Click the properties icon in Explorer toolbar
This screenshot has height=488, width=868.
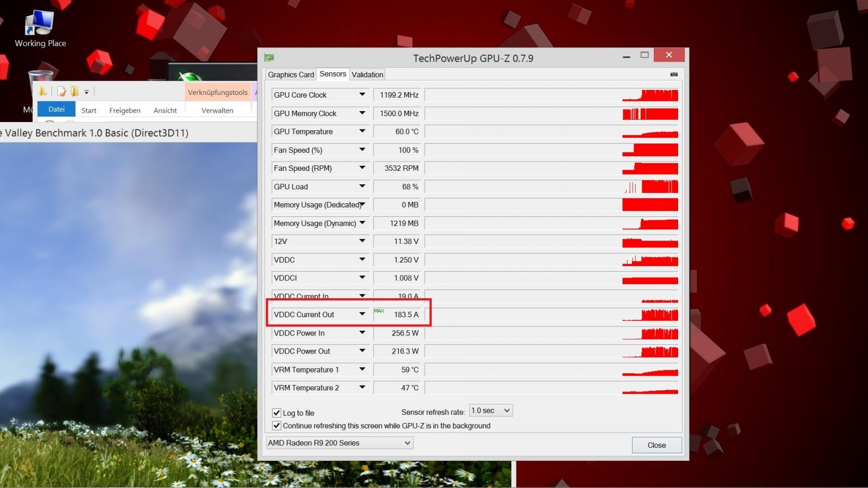click(61, 91)
